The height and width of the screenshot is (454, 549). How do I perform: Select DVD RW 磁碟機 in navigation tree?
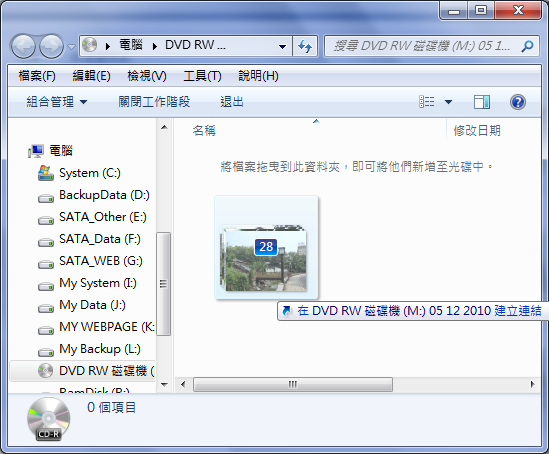coord(107,371)
